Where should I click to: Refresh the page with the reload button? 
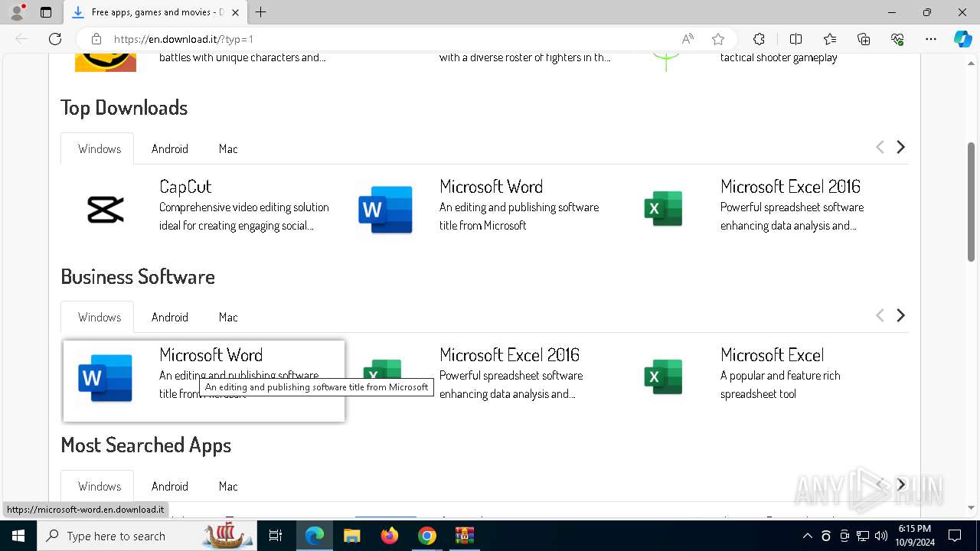(x=55, y=39)
